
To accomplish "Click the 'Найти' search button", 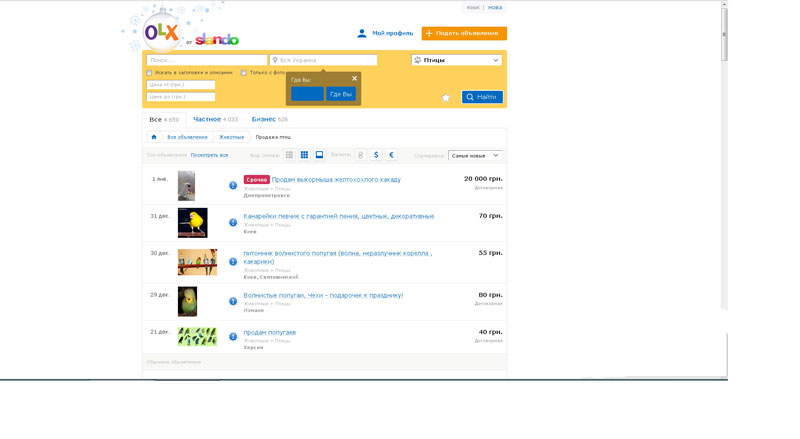I will [x=482, y=97].
